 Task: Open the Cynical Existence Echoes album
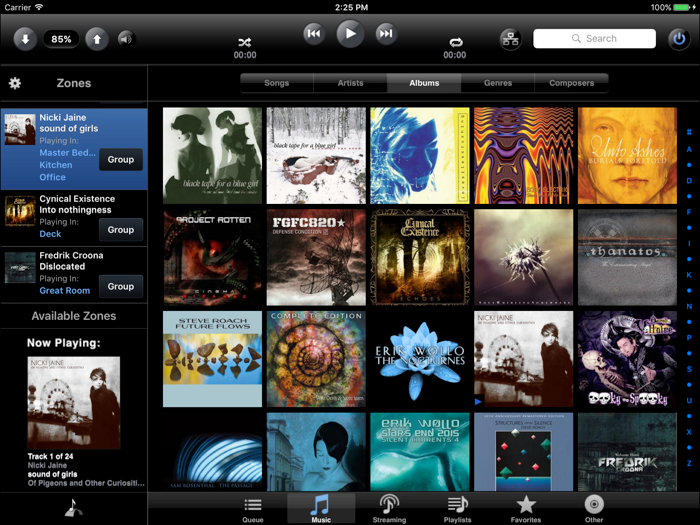[x=420, y=257]
